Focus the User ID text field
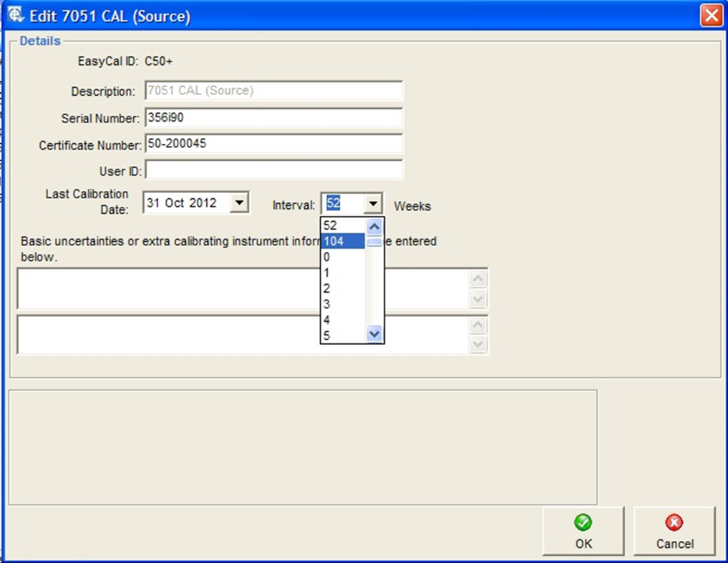 (x=273, y=171)
